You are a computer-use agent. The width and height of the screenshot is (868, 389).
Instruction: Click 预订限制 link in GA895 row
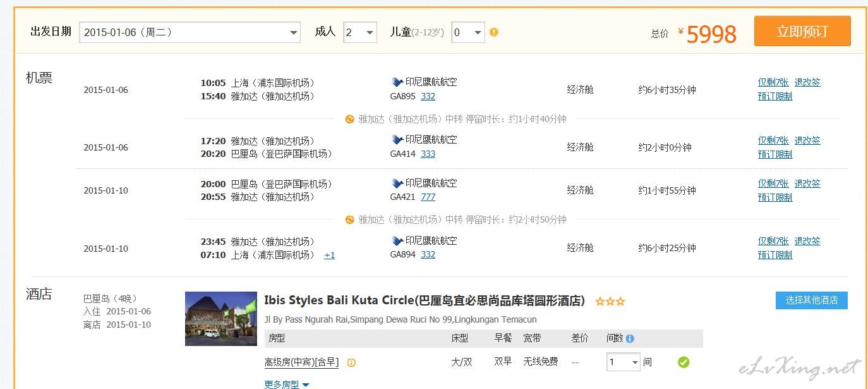click(x=775, y=97)
